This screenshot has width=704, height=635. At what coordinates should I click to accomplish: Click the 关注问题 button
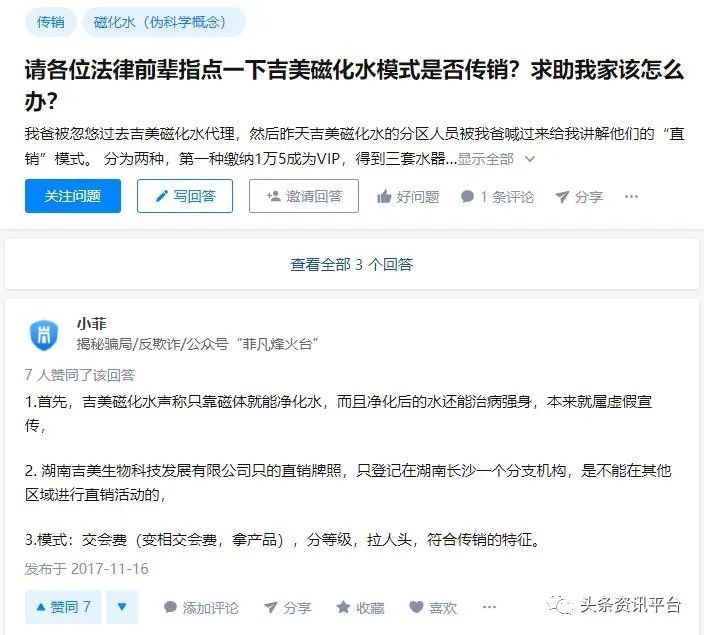72,196
